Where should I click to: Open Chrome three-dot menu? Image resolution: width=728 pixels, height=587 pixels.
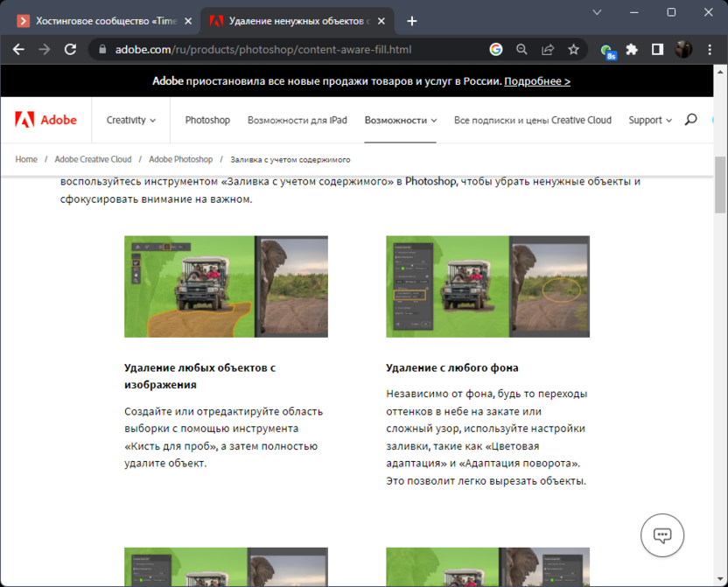click(710, 49)
